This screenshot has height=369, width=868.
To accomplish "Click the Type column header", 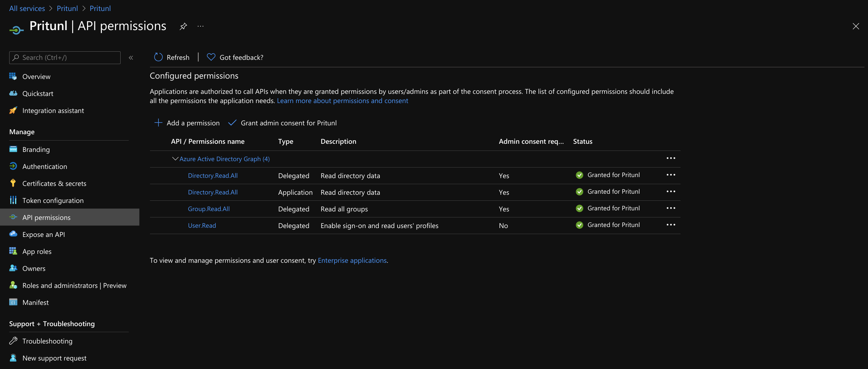I will tap(286, 141).
